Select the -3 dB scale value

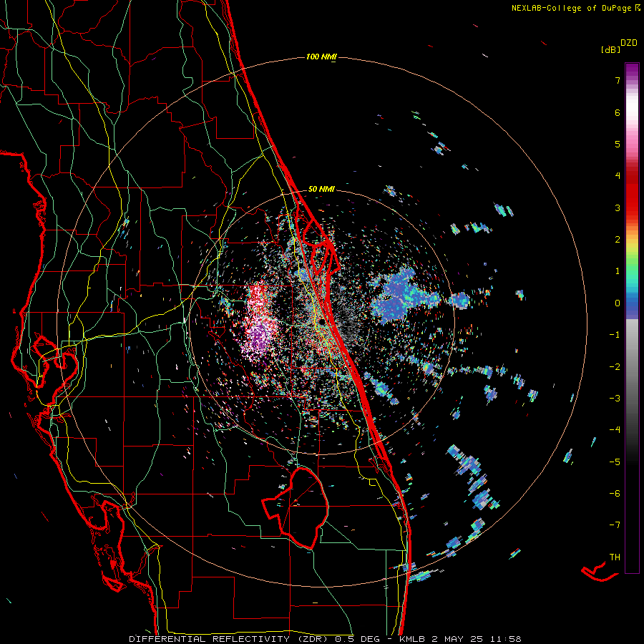click(x=615, y=399)
